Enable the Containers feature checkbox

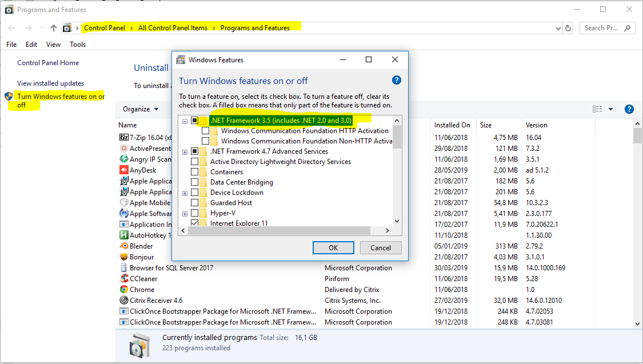195,172
